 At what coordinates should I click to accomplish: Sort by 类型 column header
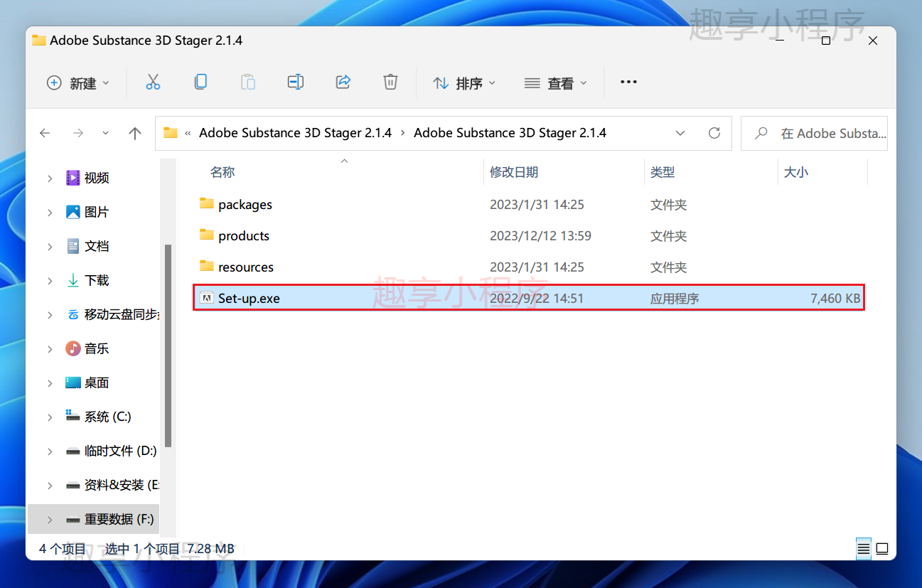(x=663, y=172)
